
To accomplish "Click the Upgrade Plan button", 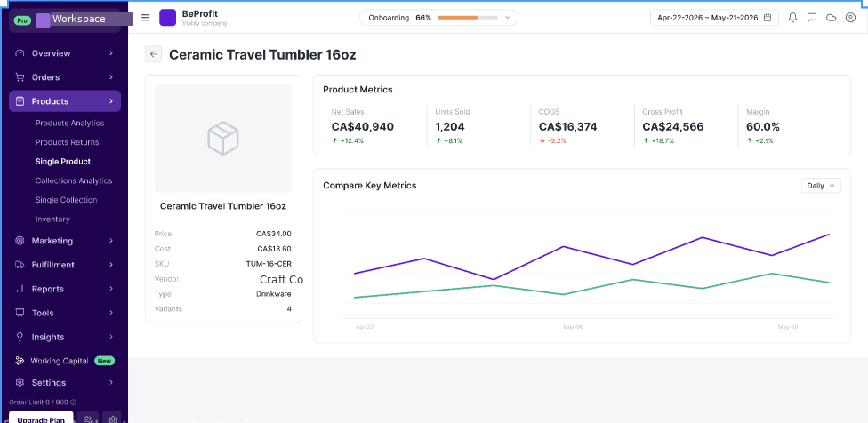I will pyautogui.click(x=41, y=419).
